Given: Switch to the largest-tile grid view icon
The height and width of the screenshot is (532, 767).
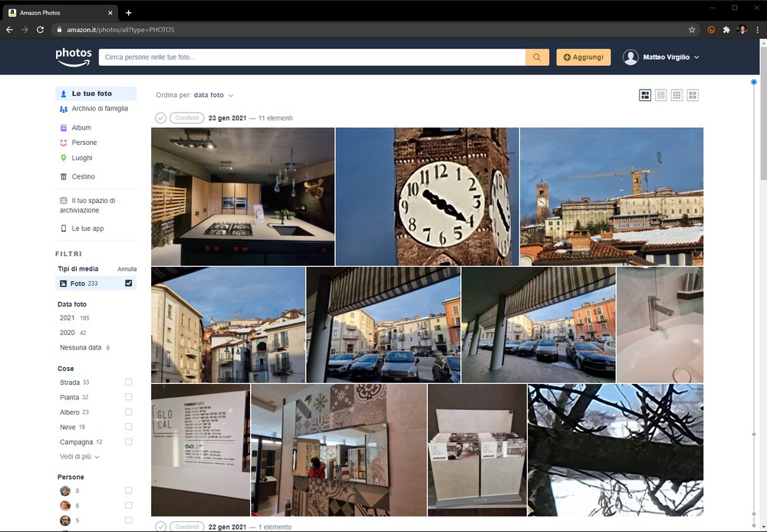Looking at the screenshot, I should pos(693,95).
